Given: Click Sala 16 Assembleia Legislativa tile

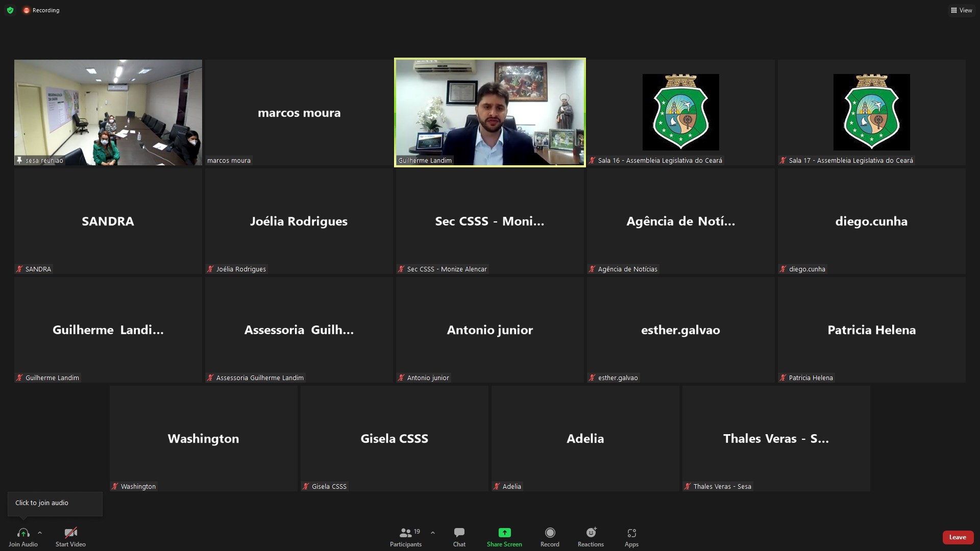Looking at the screenshot, I should click(680, 112).
